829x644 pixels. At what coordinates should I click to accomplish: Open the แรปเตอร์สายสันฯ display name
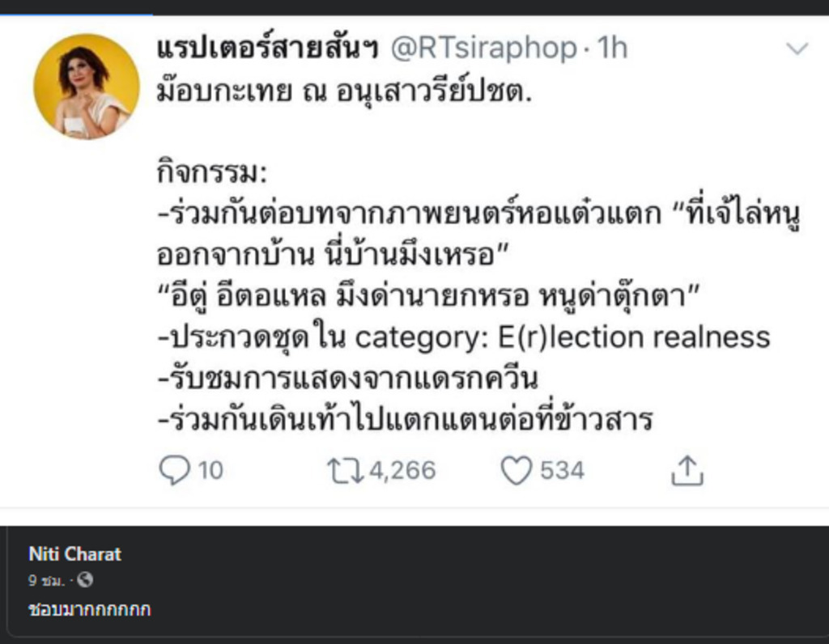coord(268,49)
